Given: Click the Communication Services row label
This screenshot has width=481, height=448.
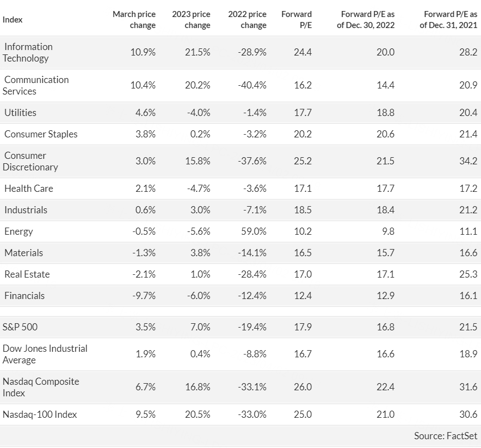Looking at the screenshot, I should click(x=36, y=85).
